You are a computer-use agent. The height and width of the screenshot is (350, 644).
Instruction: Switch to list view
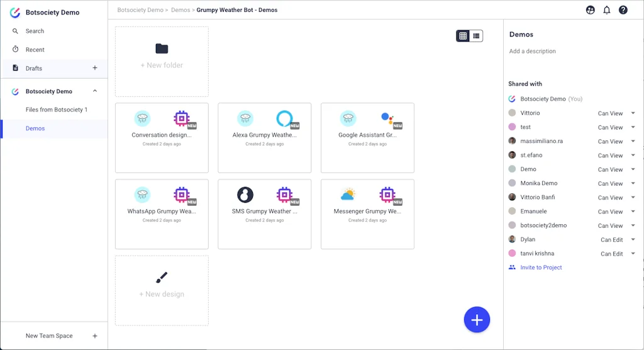pos(476,36)
